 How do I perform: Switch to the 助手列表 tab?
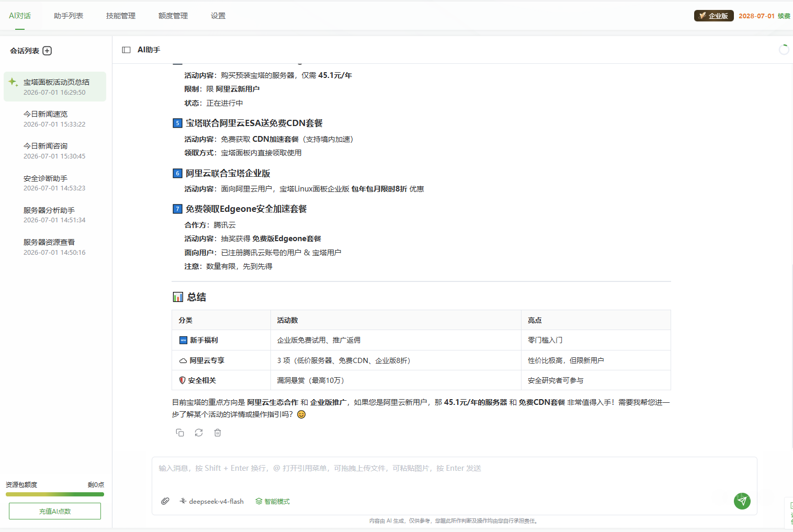(x=69, y=16)
